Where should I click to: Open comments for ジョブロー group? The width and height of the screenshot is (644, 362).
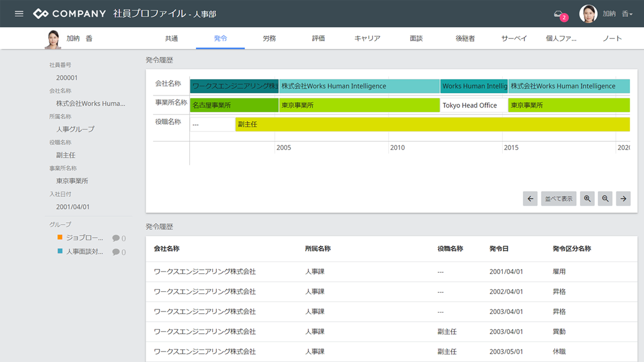(x=118, y=238)
